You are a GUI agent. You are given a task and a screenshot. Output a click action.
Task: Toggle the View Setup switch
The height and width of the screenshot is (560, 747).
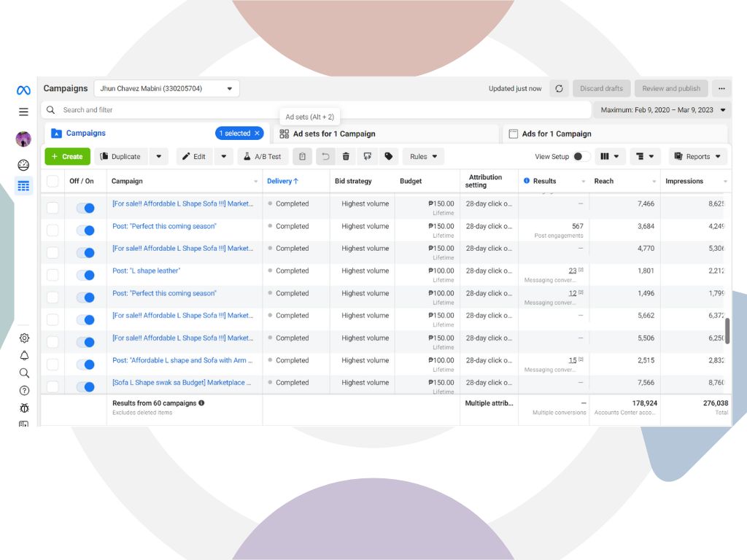click(581, 157)
